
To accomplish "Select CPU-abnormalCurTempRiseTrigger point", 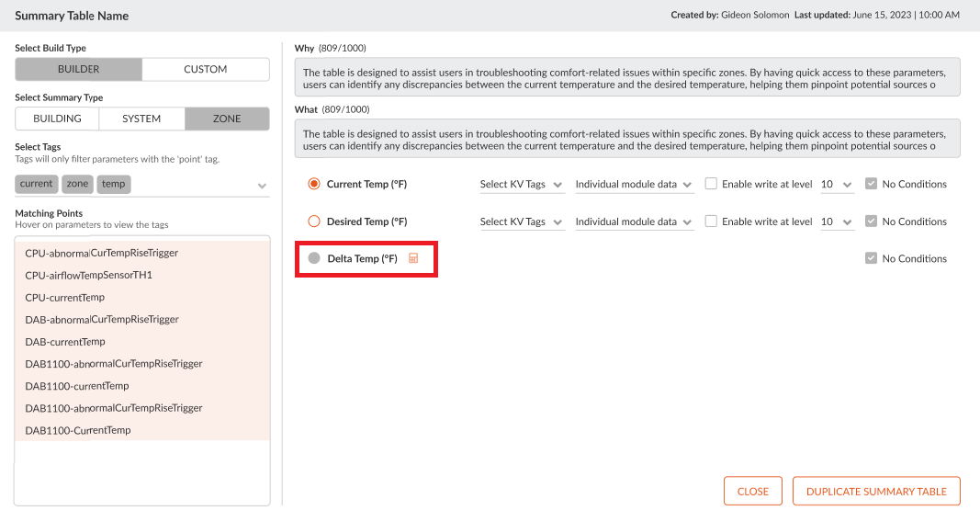I will (142, 253).
